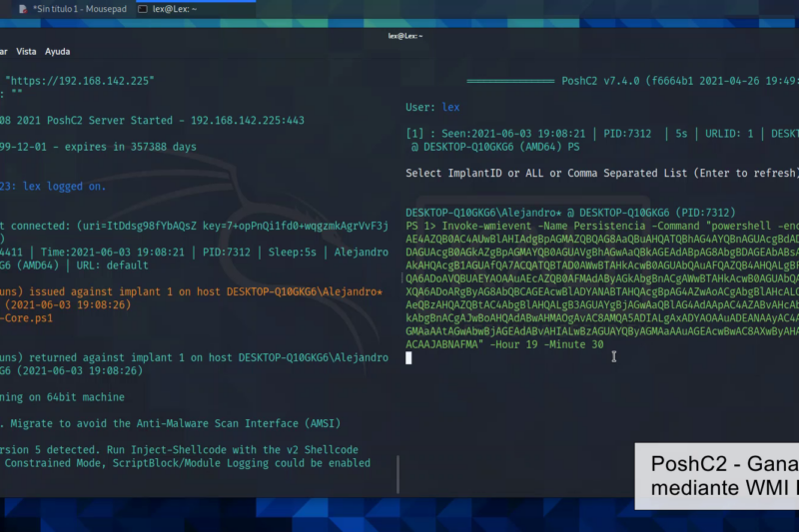Click the '-Core.ps1' orange text
The height and width of the screenshot is (532, 799).
(x=27, y=318)
